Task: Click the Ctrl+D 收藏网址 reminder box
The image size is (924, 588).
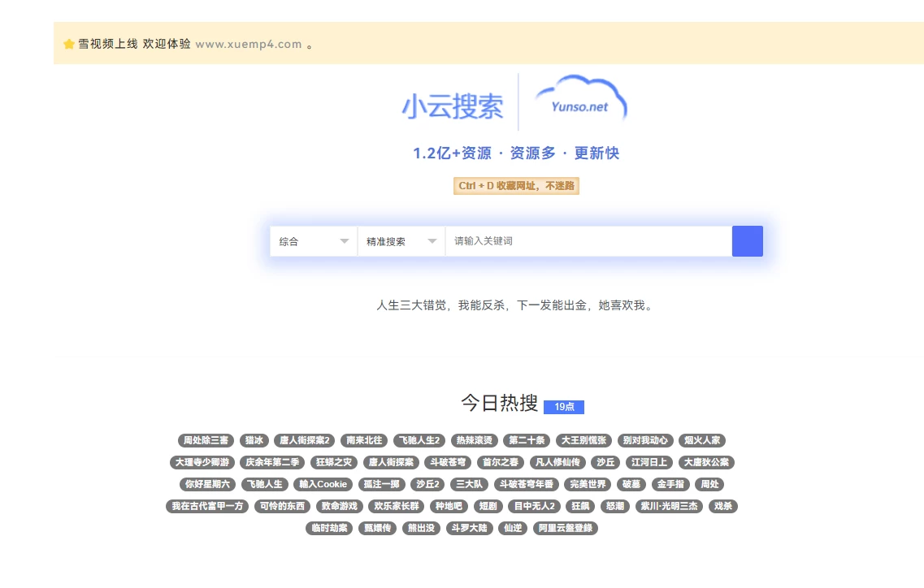Action: tap(516, 186)
